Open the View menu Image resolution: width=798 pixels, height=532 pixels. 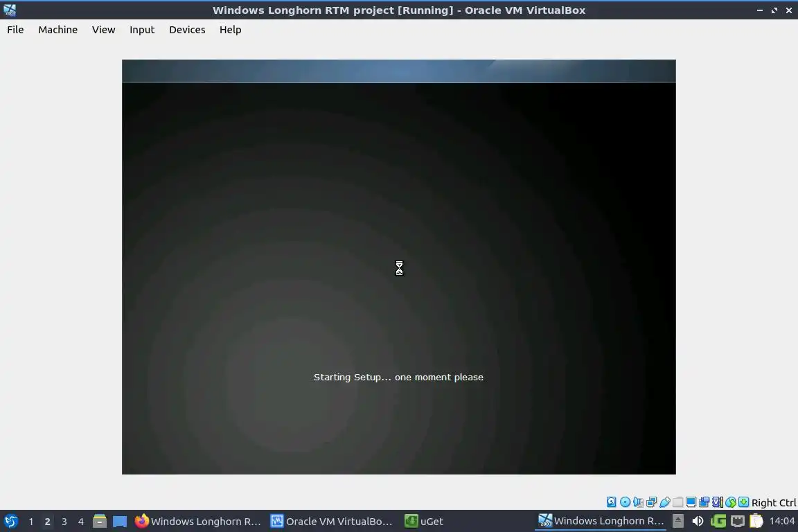click(103, 30)
